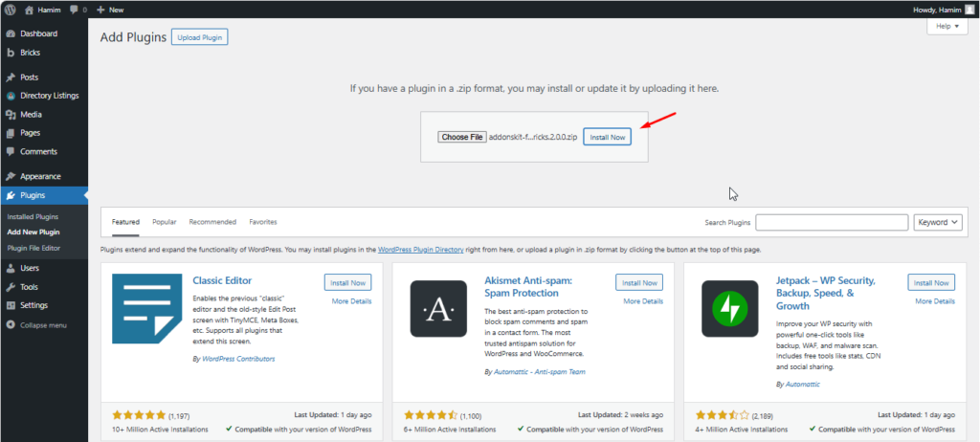Click the Jetpack plugin logo thumbnail
980x442 pixels.
click(729, 309)
